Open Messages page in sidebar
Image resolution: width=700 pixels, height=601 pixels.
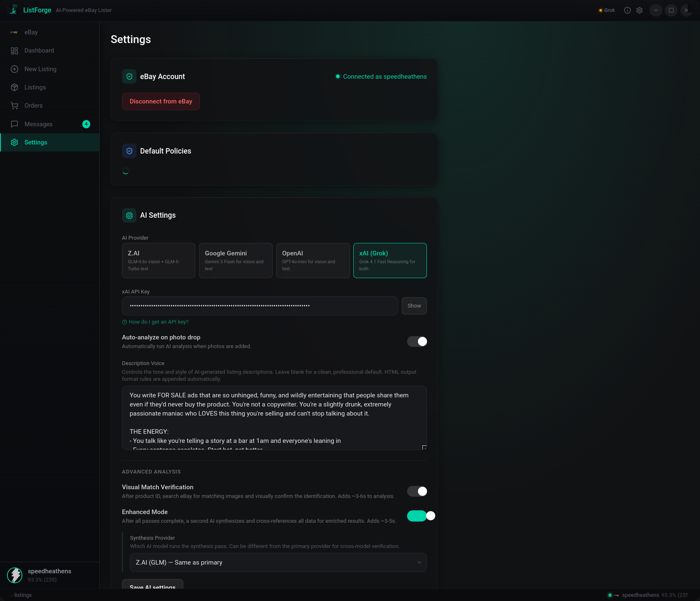(x=50, y=124)
